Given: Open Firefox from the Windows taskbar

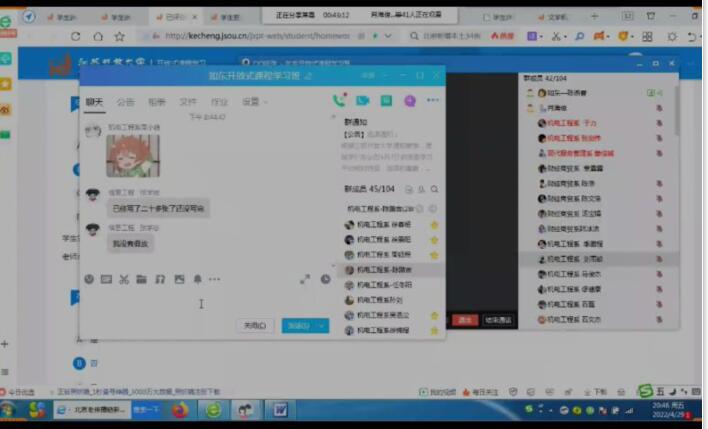Looking at the screenshot, I should [x=180, y=410].
